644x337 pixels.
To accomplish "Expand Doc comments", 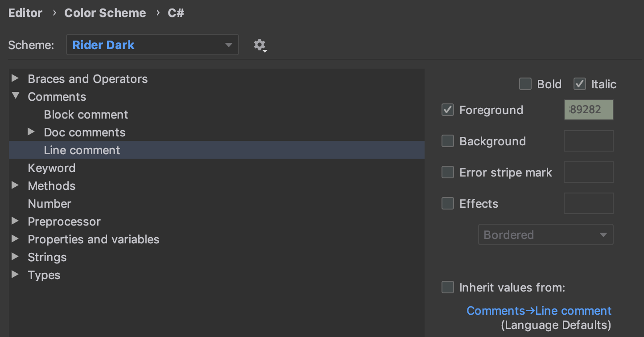I will tap(31, 132).
